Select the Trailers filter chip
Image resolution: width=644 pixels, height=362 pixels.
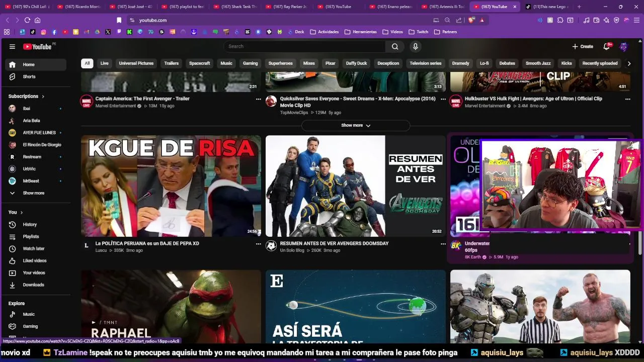[171, 63]
